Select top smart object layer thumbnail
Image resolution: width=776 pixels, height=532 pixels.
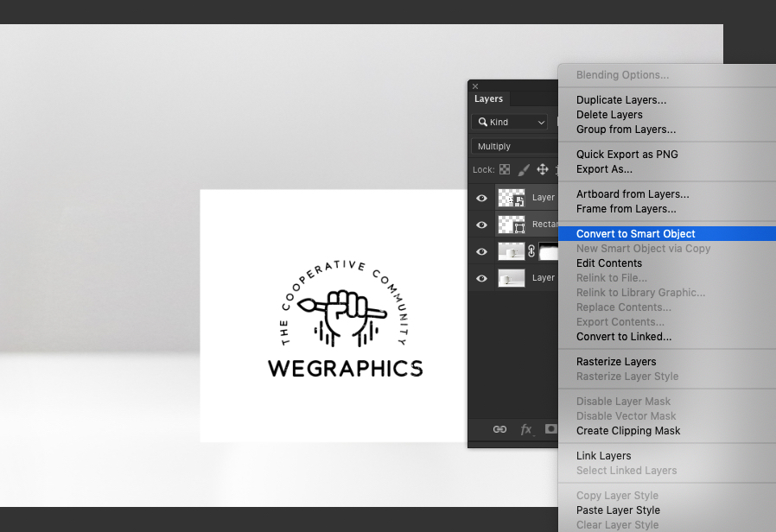pyautogui.click(x=512, y=198)
